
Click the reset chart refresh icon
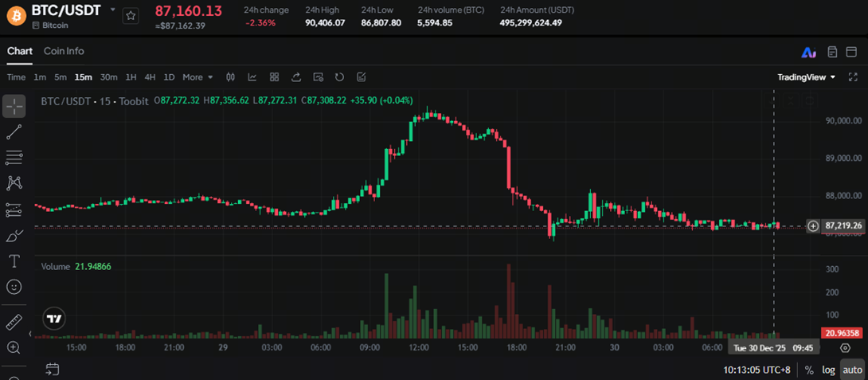click(340, 77)
